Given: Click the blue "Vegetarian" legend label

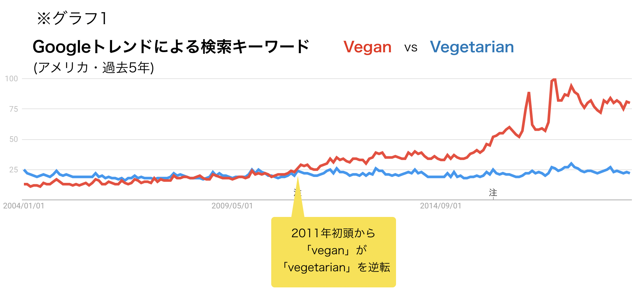Looking at the screenshot, I should (472, 47).
